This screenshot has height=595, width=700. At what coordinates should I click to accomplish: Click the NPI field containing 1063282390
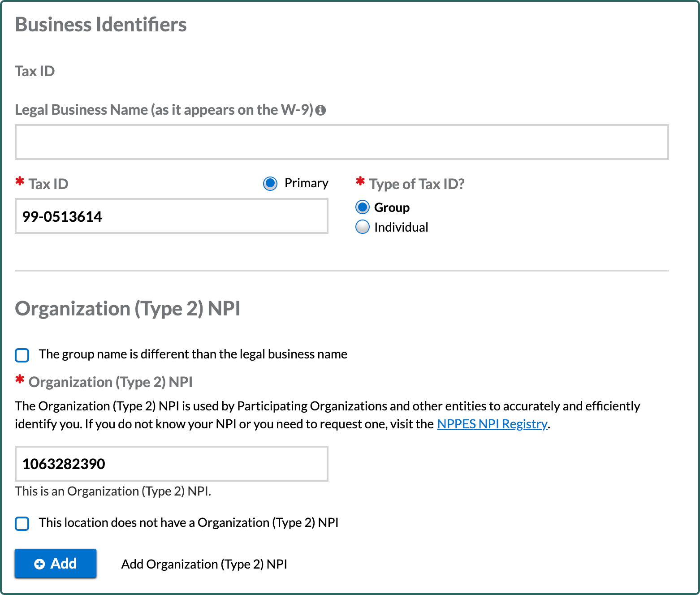[x=171, y=464]
